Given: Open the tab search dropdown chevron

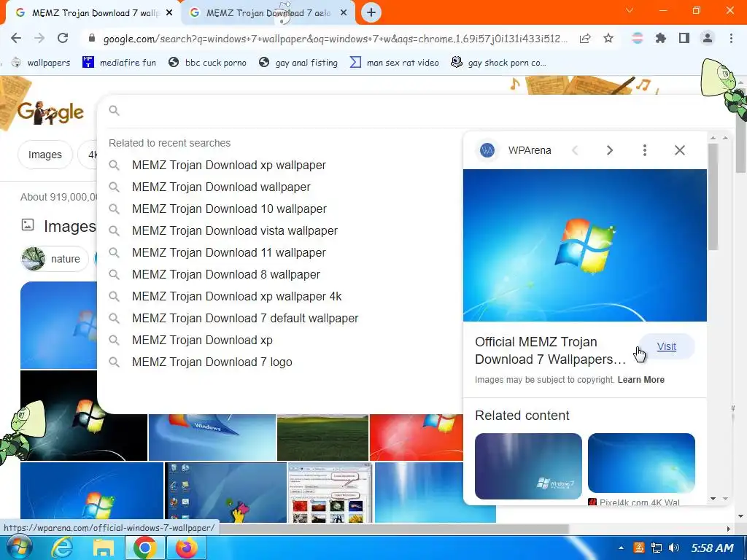Looking at the screenshot, I should 630,10.
